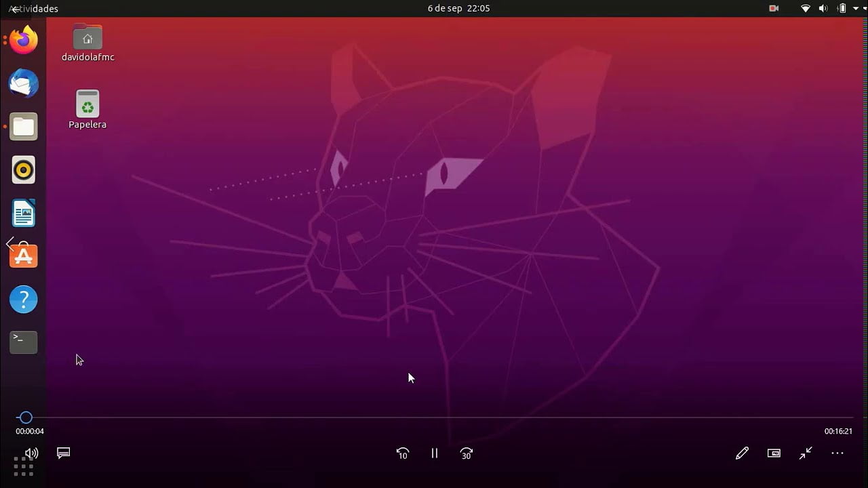
Task: Click the screen recording indicator in top bar
Action: tap(774, 9)
